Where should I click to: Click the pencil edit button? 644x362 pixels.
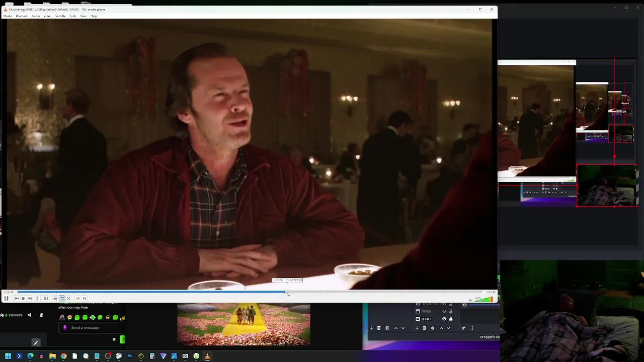[36, 343]
